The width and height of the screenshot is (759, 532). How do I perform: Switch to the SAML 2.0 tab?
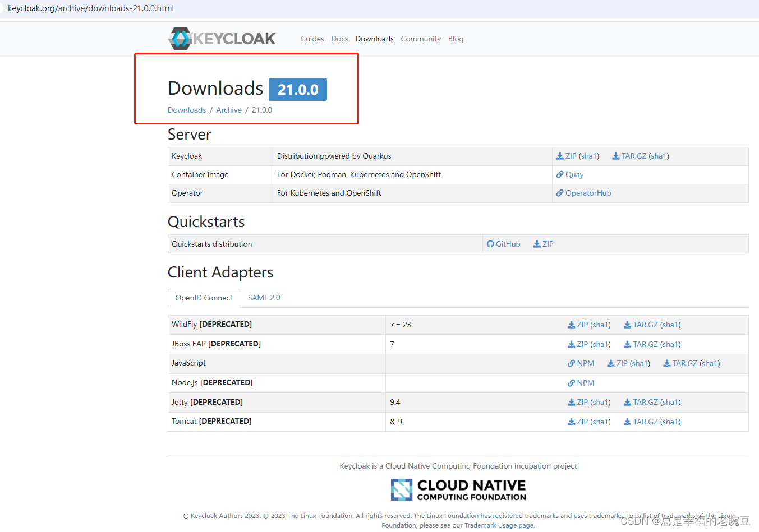click(264, 298)
